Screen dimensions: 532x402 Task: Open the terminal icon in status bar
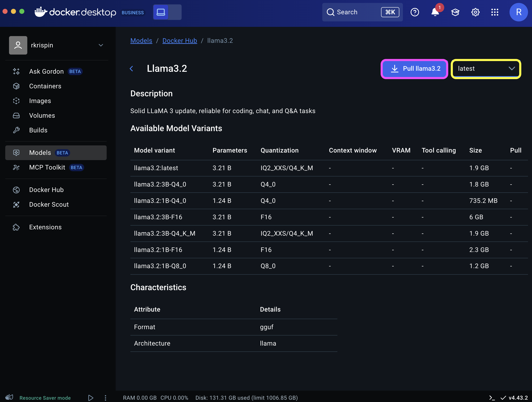pos(492,398)
